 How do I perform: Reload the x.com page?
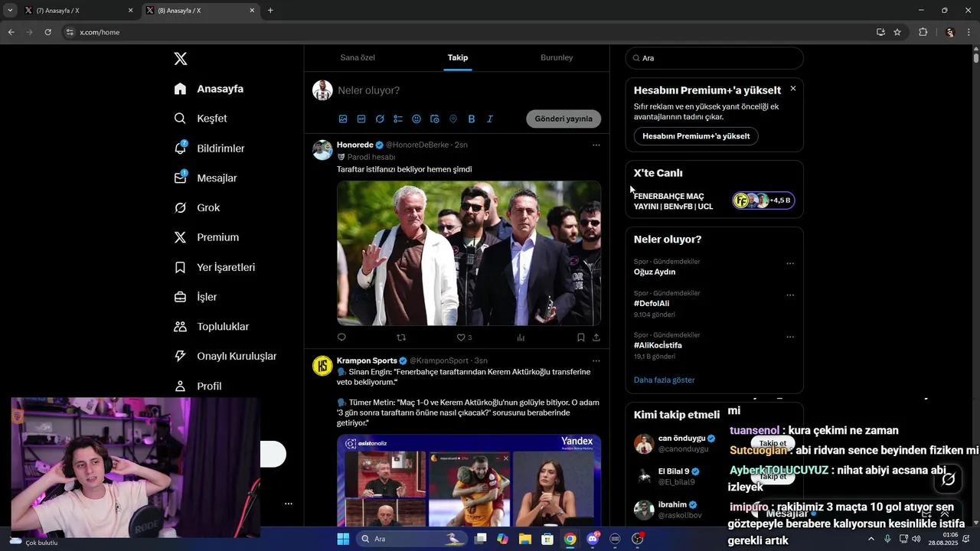tap(47, 32)
